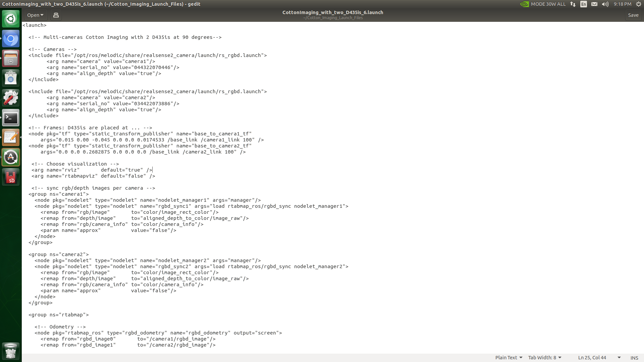Expand the Open button dropdown arrow
Image resolution: width=644 pixels, height=362 pixels.
[x=42, y=15]
